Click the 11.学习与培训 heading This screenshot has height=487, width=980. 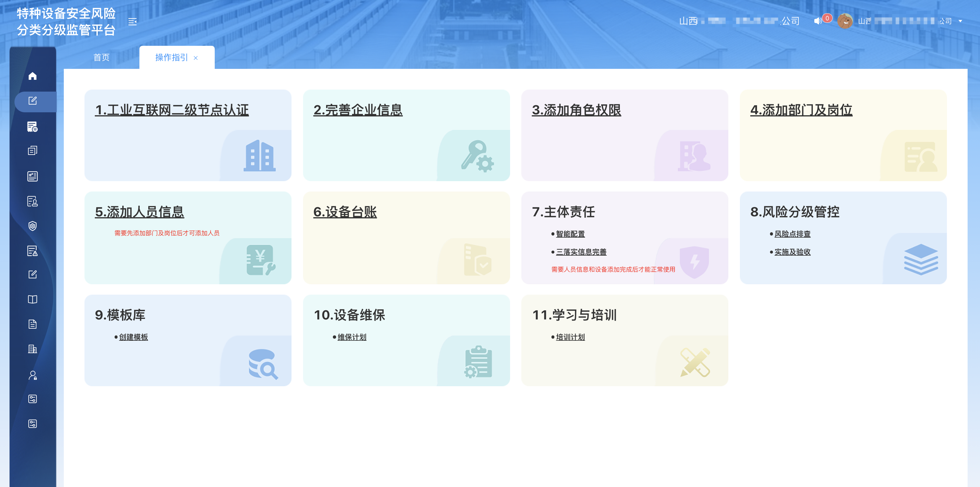pyautogui.click(x=574, y=315)
